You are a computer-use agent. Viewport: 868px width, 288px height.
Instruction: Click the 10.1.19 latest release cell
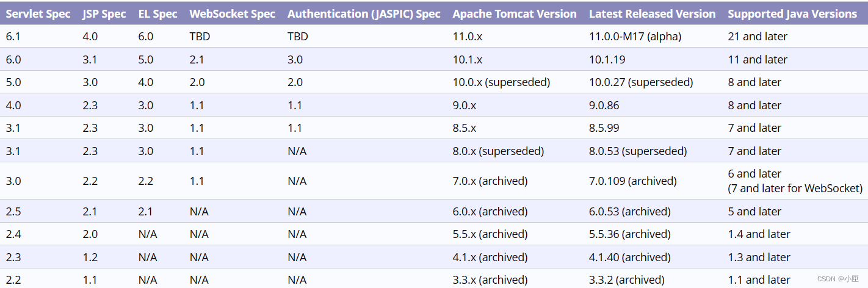coord(607,60)
